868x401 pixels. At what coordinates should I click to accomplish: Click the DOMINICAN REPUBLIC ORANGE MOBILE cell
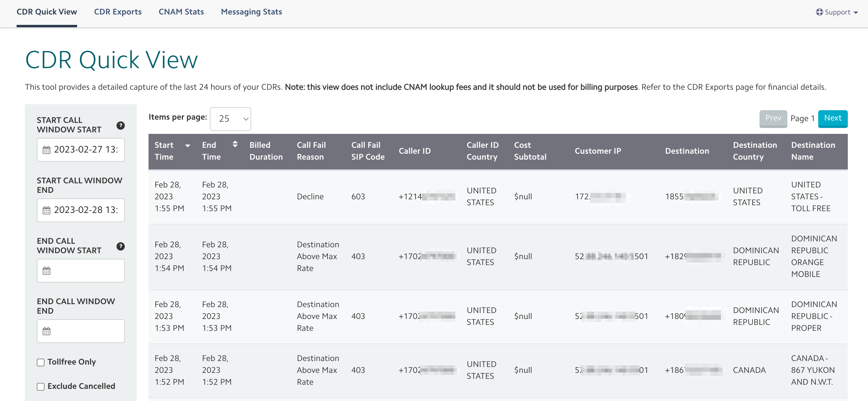[x=814, y=256]
